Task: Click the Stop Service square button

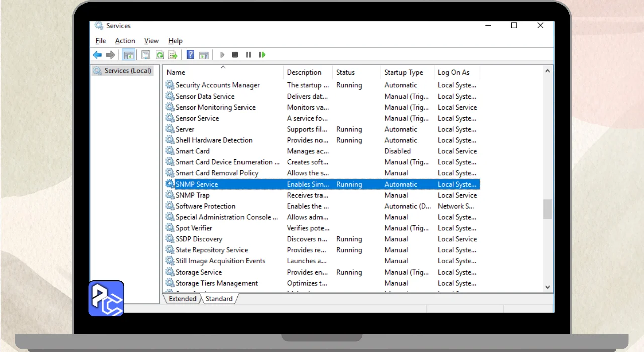Action: pyautogui.click(x=235, y=55)
